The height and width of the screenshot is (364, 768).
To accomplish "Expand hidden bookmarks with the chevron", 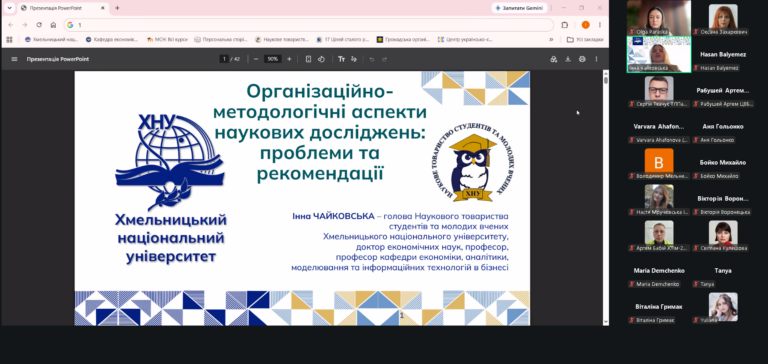I will (551, 40).
